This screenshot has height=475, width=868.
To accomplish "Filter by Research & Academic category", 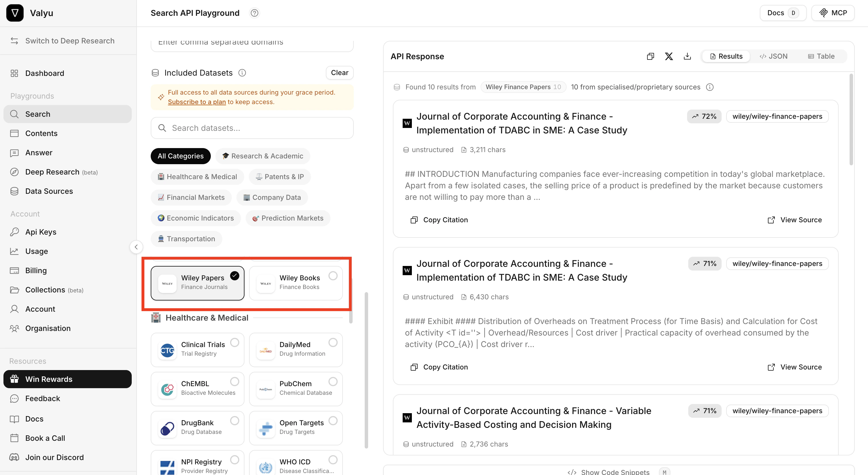I will click(x=263, y=156).
